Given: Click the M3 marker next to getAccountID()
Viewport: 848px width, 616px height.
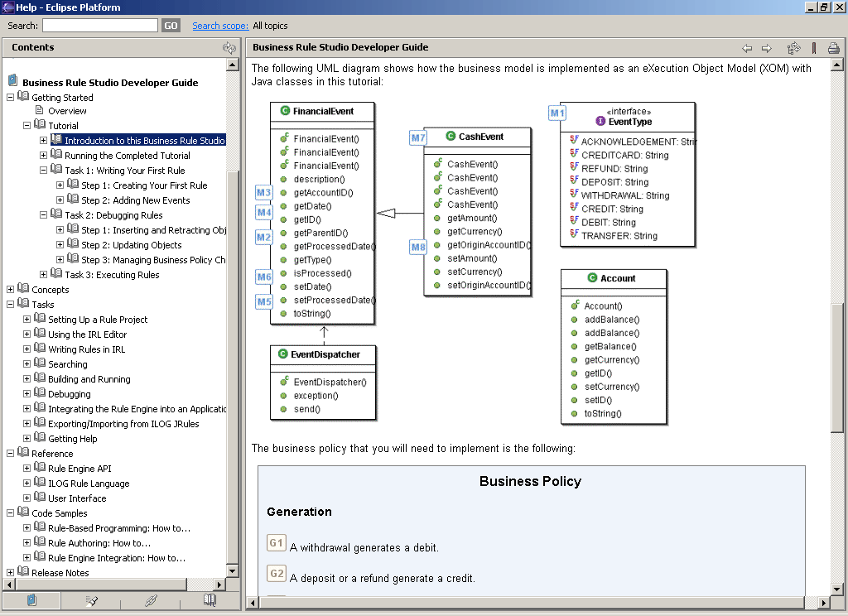Looking at the screenshot, I should (264, 193).
